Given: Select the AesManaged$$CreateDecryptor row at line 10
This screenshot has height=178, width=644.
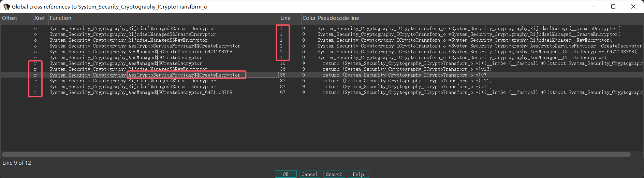Looking at the screenshot, I should [126, 64].
